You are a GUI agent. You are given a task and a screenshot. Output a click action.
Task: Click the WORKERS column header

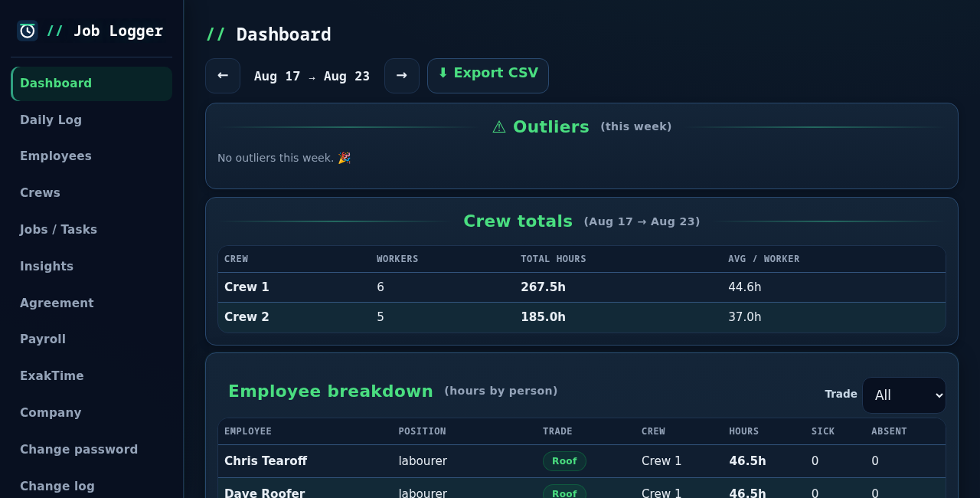click(397, 259)
